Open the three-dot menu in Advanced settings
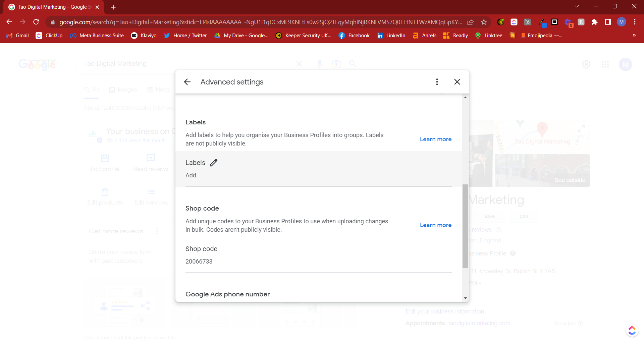The width and height of the screenshot is (644, 342). (437, 82)
